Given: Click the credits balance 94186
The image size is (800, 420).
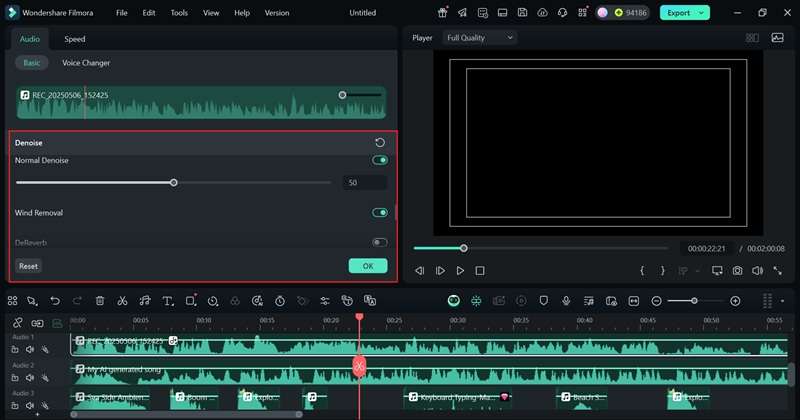Looking at the screenshot, I should point(631,13).
